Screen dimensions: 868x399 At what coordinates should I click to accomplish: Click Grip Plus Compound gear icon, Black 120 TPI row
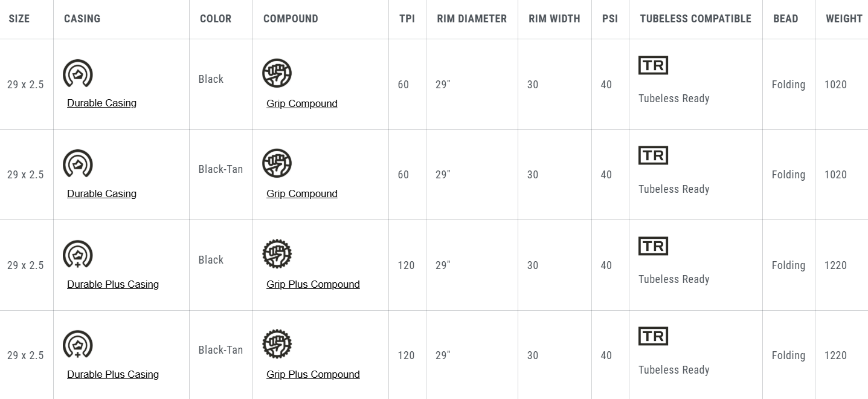point(277,255)
